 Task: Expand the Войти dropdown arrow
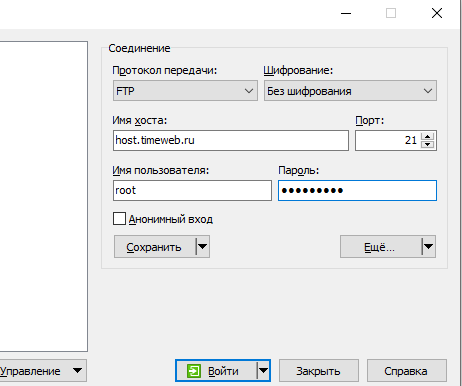(264, 371)
